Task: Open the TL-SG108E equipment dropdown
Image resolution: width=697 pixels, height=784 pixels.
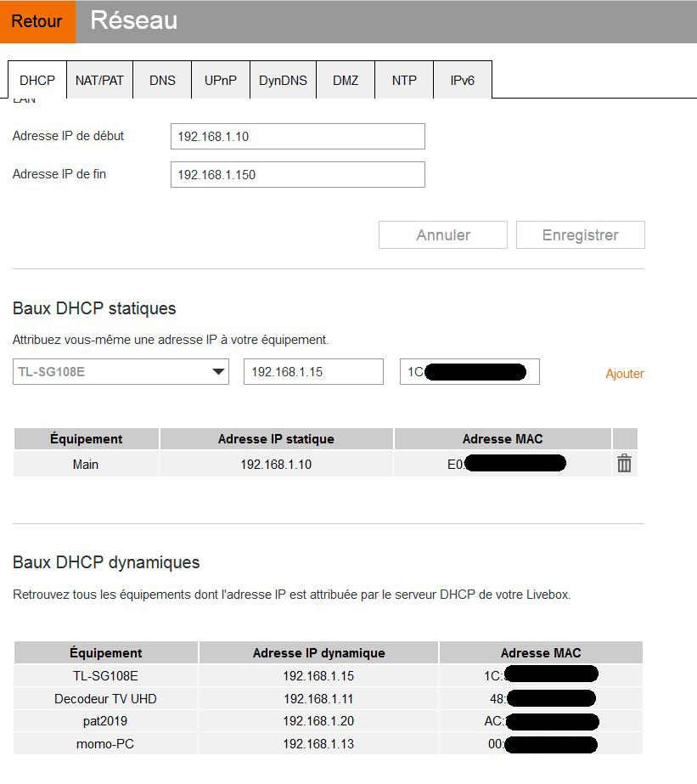Action: tap(121, 371)
